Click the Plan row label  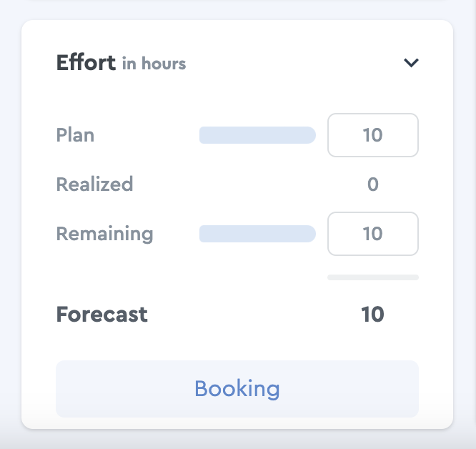coord(75,135)
